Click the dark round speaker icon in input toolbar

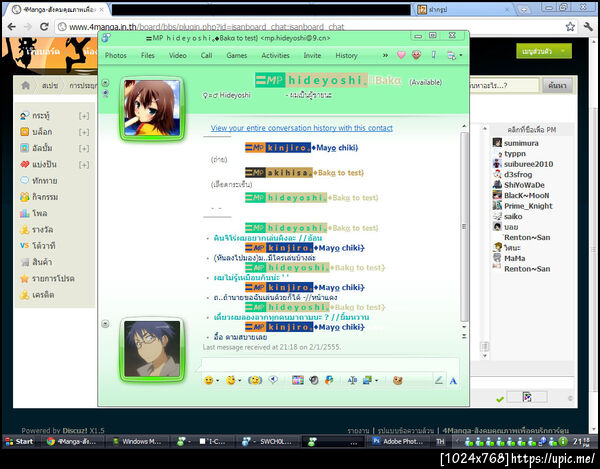[x=314, y=380]
